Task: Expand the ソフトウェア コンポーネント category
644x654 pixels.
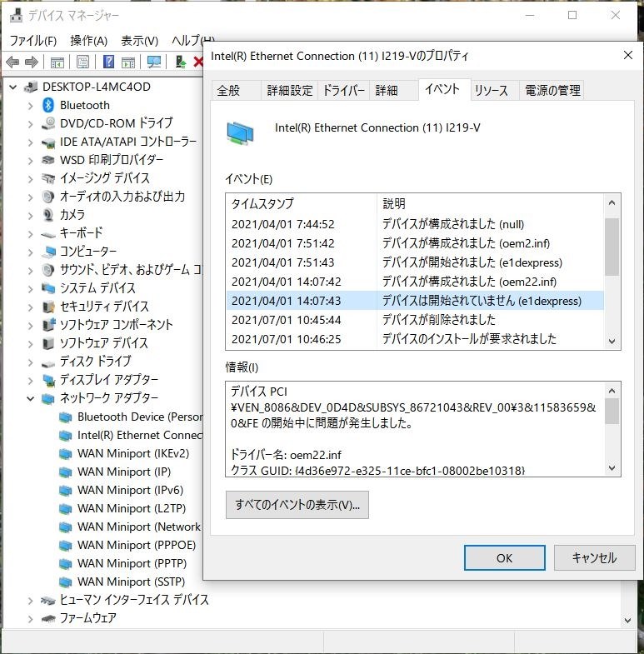Action: (31, 325)
